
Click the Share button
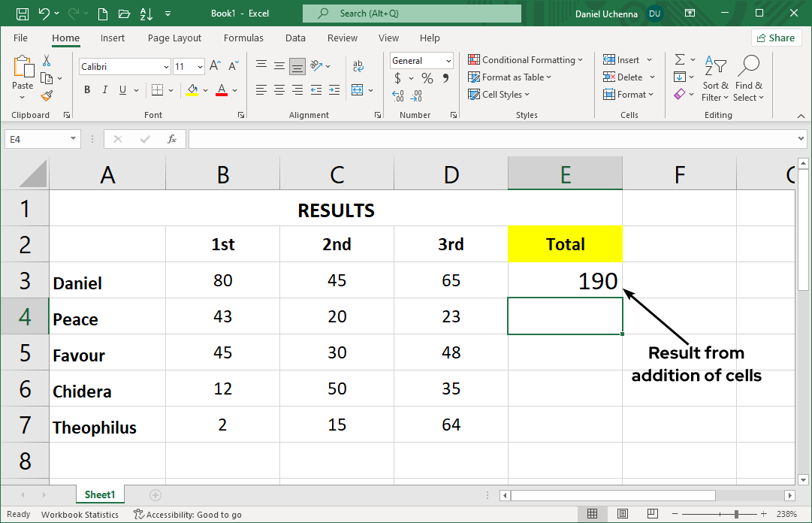[776, 37]
